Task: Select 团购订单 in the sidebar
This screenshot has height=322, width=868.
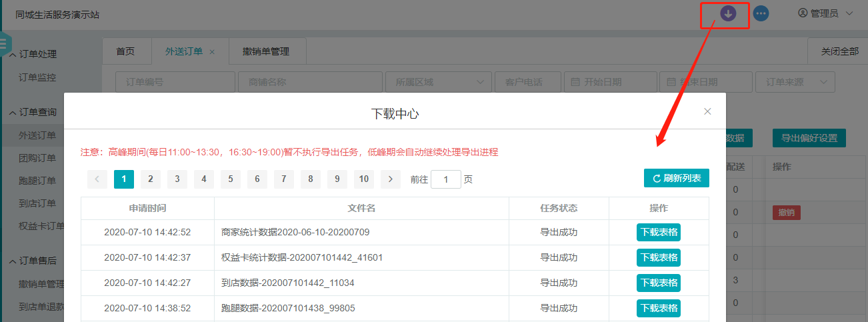Action: (37, 158)
